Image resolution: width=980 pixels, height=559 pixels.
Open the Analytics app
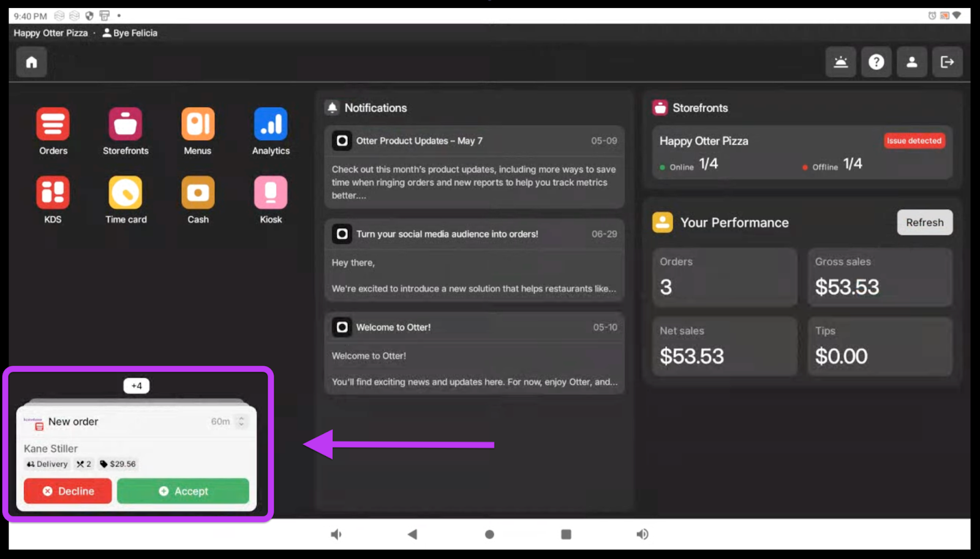(271, 124)
